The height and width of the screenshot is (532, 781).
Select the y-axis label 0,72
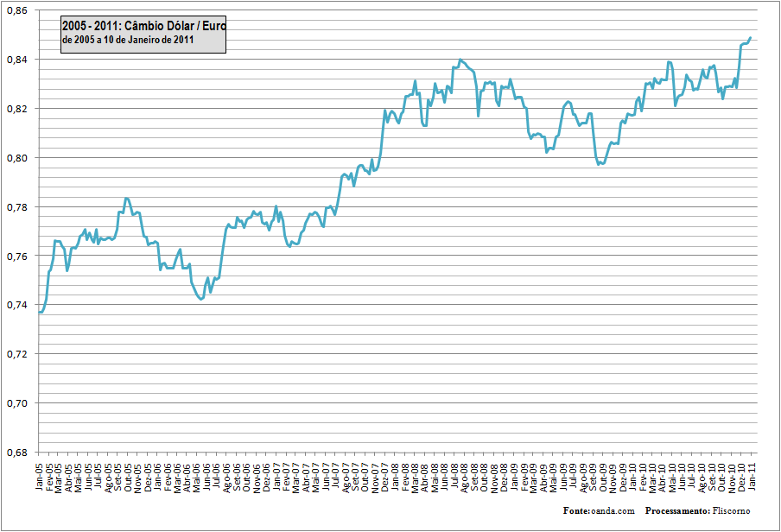(x=17, y=354)
